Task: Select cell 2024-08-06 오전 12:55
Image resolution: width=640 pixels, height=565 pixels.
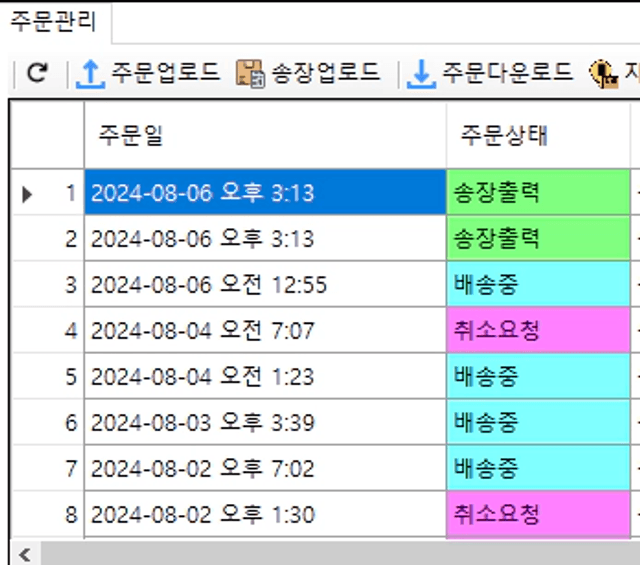Action: click(265, 285)
